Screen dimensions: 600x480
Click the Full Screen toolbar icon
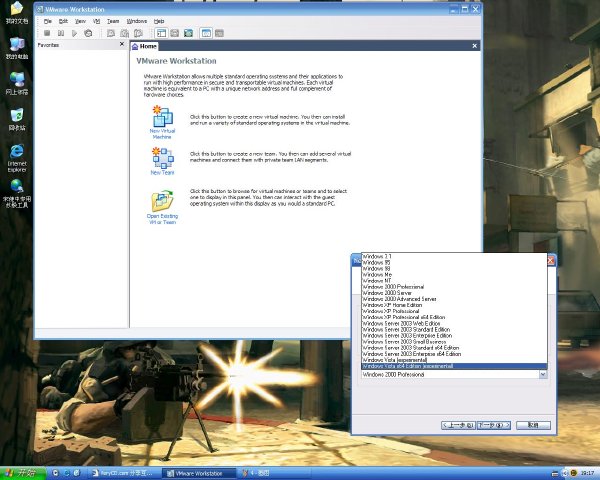175,33
